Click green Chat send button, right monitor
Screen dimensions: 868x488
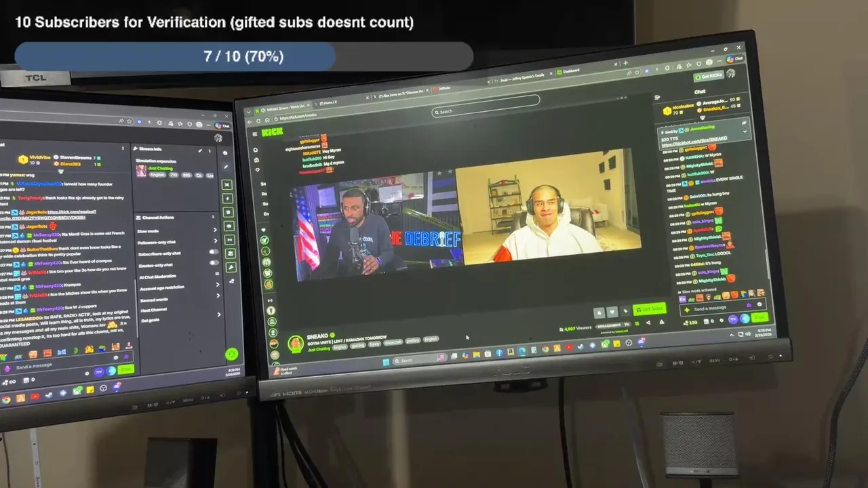[x=759, y=317]
